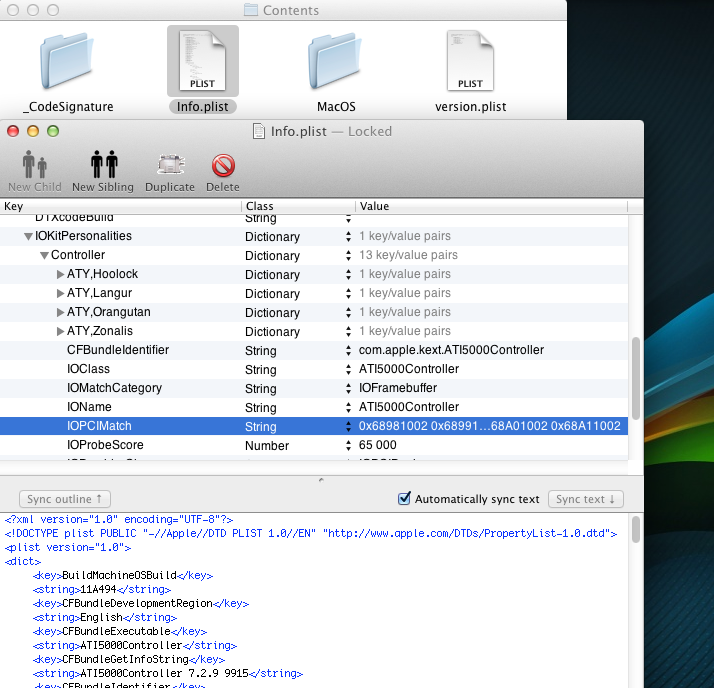Change class type of IOName row

point(348,407)
